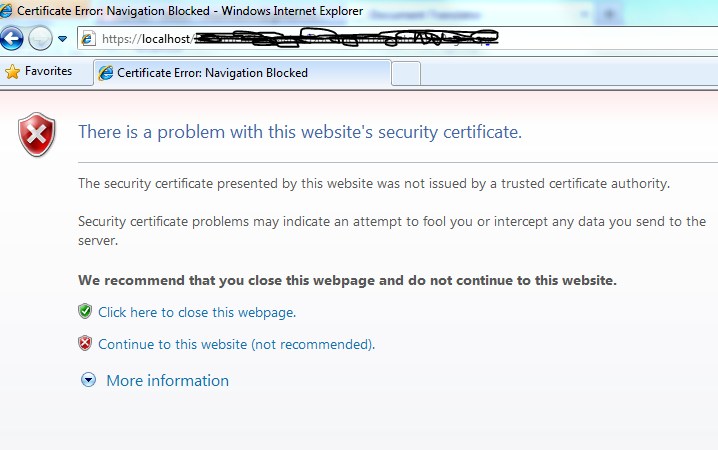This screenshot has height=450, width=718.
Task: Click the page icon inside the address bar
Action: click(x=88, y=39)
